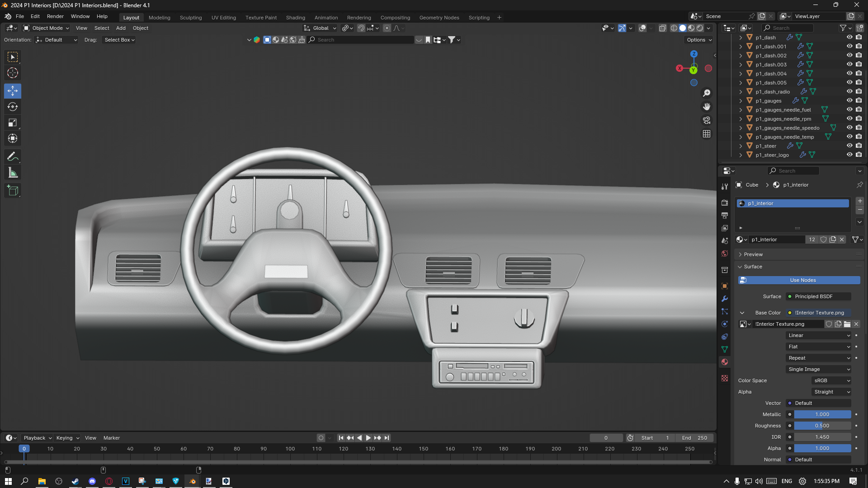
Task: Open the View Layer properties tab
Action: (x=725, y=228)
